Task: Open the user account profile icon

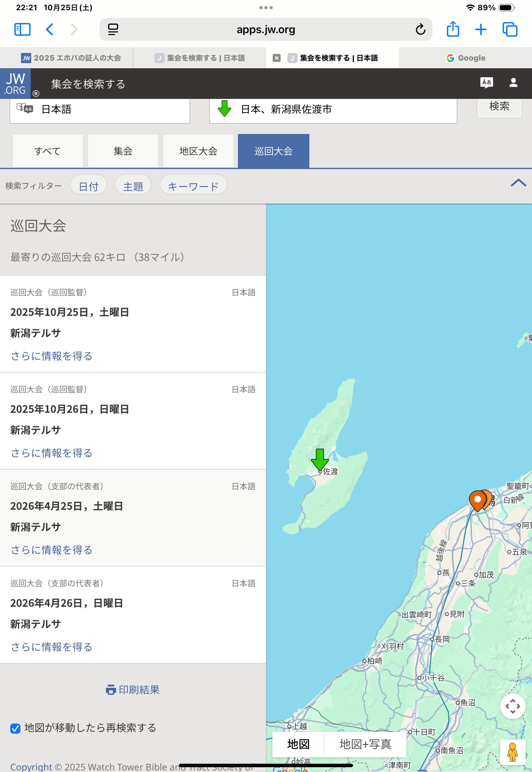Action: click(x=513, y=83)
